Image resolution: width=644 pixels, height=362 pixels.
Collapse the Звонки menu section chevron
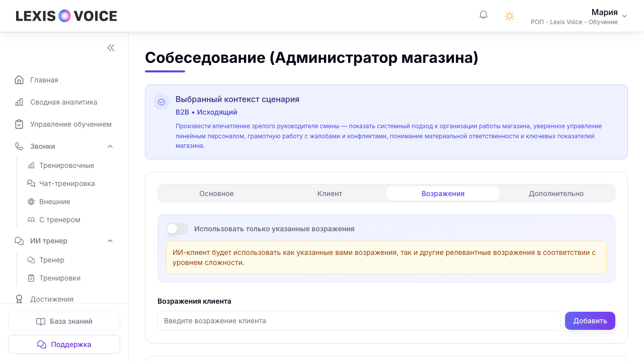coord(110,146)
